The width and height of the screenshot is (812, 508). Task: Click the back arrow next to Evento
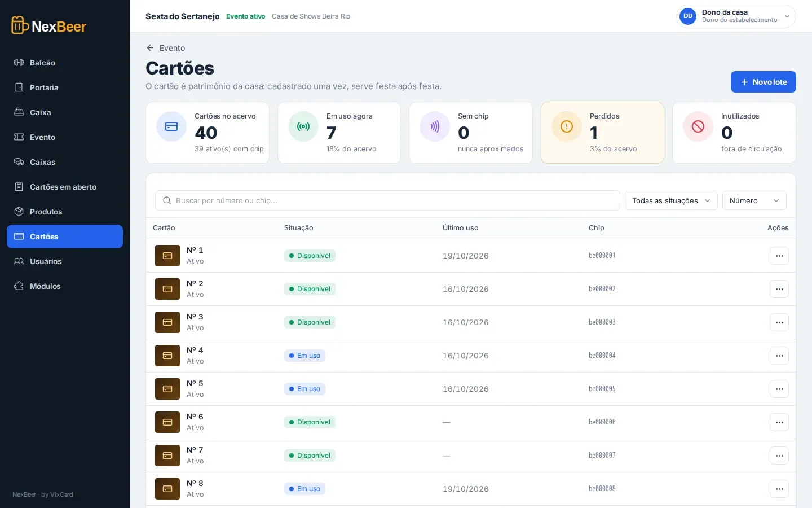click(150, 48)
